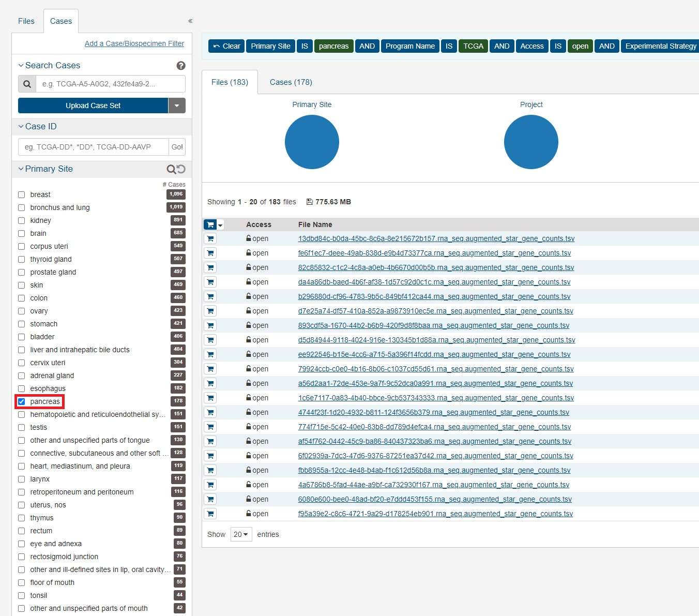Click the Upload Case Set button
This screenshot has width=699, height=616.
click(x=93, y=106)
